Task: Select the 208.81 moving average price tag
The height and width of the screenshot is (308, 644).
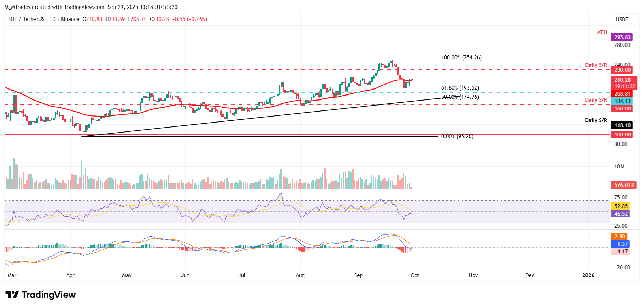Action: coord(622,94)
